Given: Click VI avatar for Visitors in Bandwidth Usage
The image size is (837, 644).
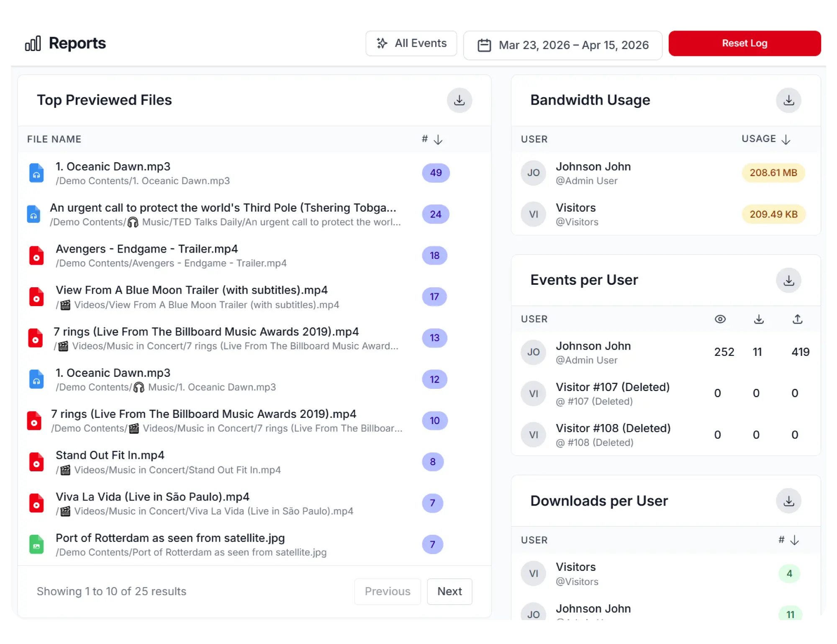Looking at the screenshot, I should 533,214.
